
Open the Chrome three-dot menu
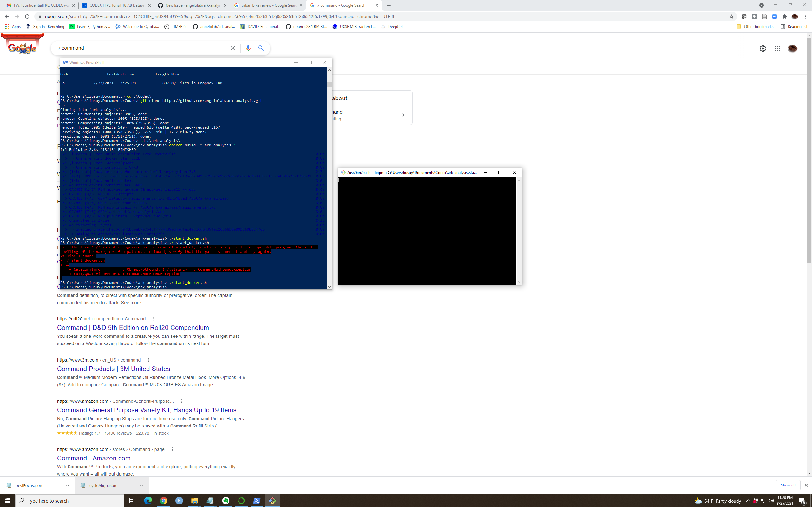coord(805,16)
